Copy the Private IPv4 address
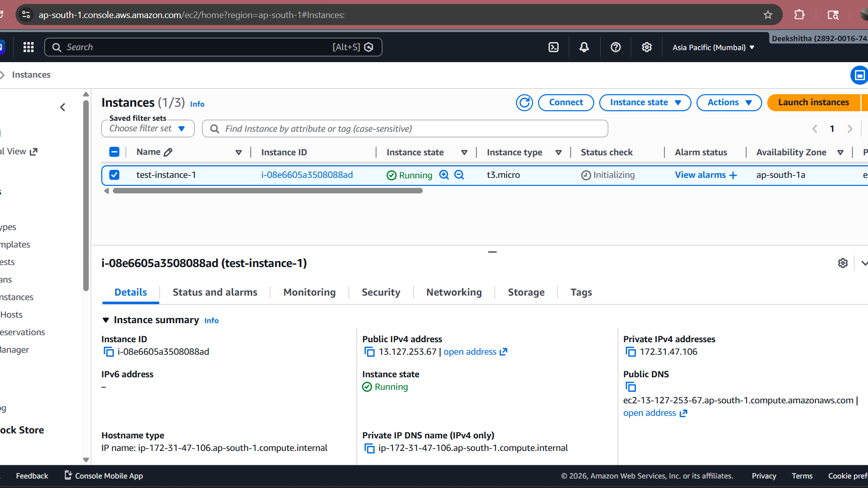Viewport: 868px width, 488px height. 630,352
